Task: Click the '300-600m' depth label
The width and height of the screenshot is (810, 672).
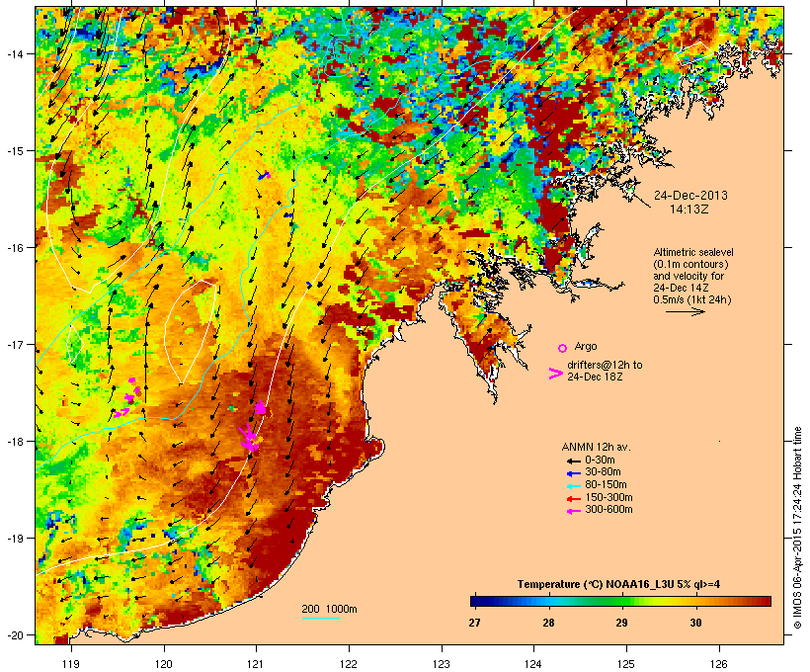Action: point(608,510)
